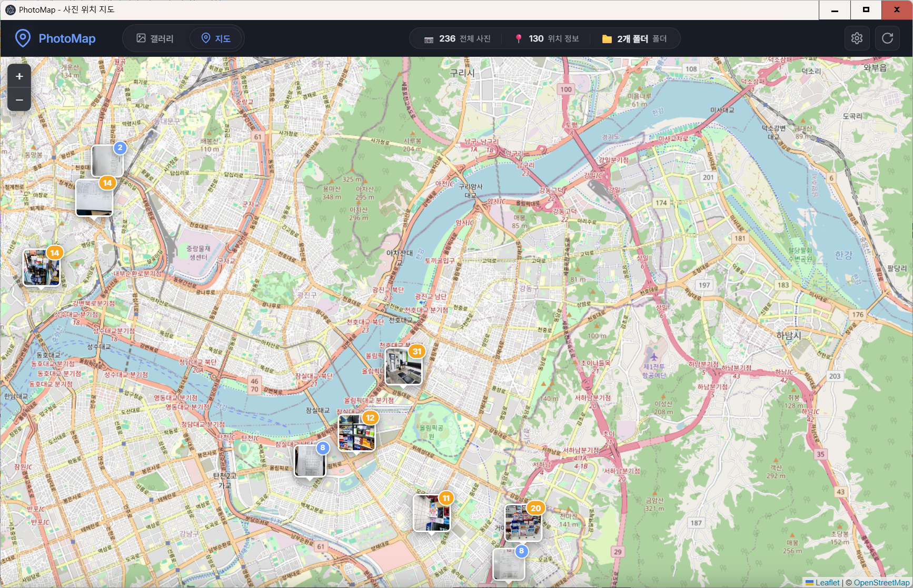Click the camera icon beside 236
Viewport: 913px width, 588px height.
coord(429,39)
